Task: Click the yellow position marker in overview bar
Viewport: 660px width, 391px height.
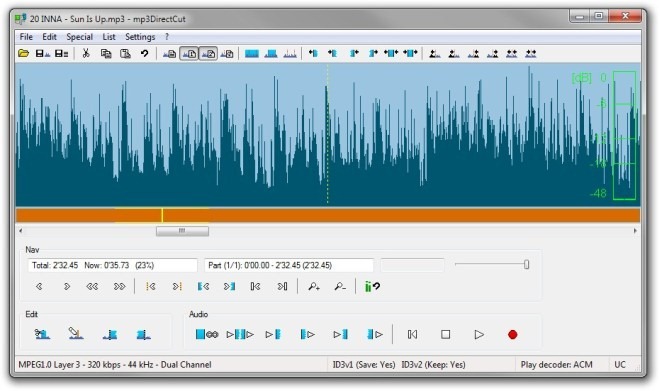Action: 162,215
